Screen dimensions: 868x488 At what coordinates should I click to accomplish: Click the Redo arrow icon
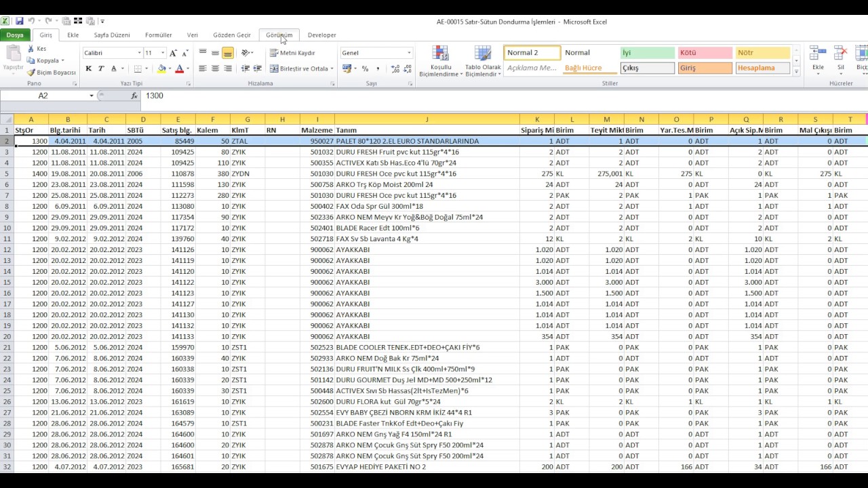tap(49, 22)
